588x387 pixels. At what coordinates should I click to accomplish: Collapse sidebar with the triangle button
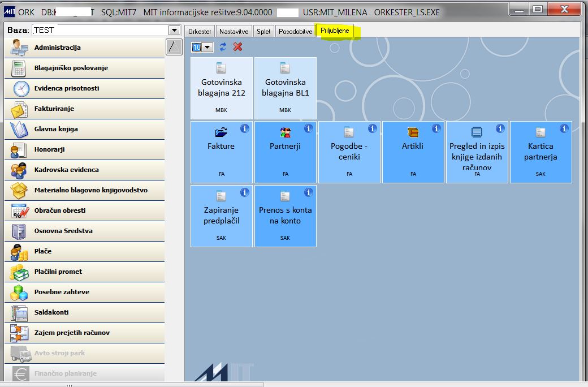pyautogui.click(x=174, y=47)
